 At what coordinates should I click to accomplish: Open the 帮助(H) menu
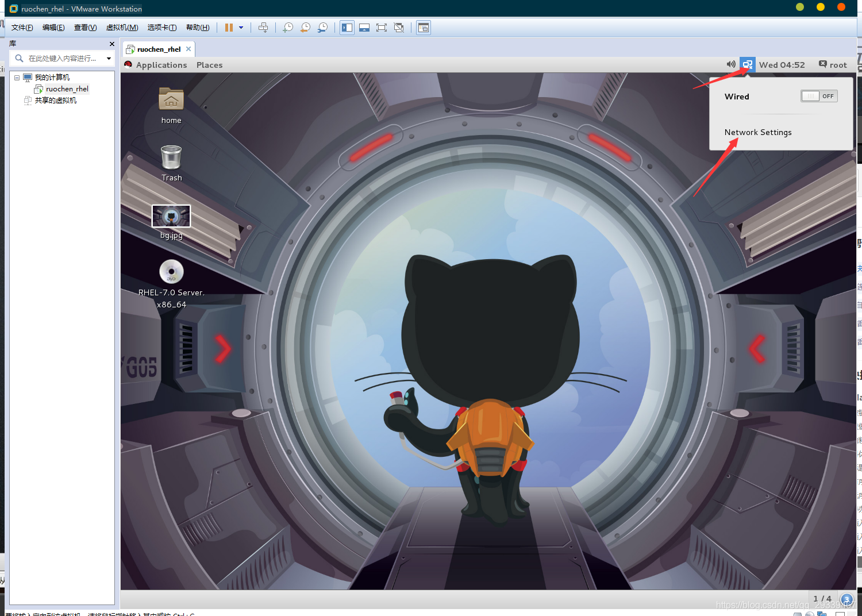(x=198, y=28)
